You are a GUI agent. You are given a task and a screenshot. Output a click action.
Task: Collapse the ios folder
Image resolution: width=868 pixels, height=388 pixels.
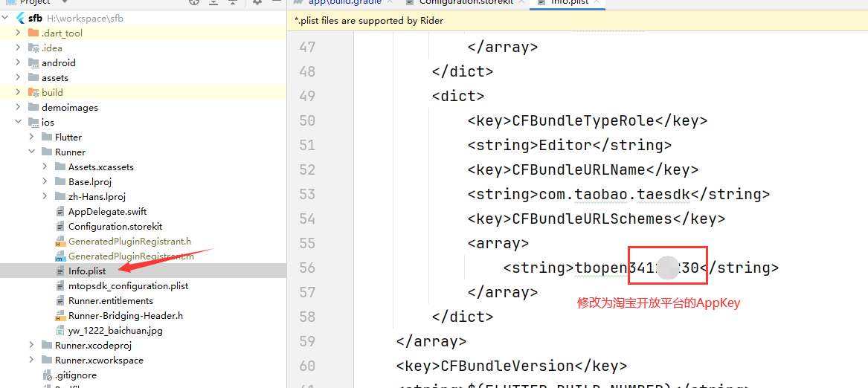[18, 123]
